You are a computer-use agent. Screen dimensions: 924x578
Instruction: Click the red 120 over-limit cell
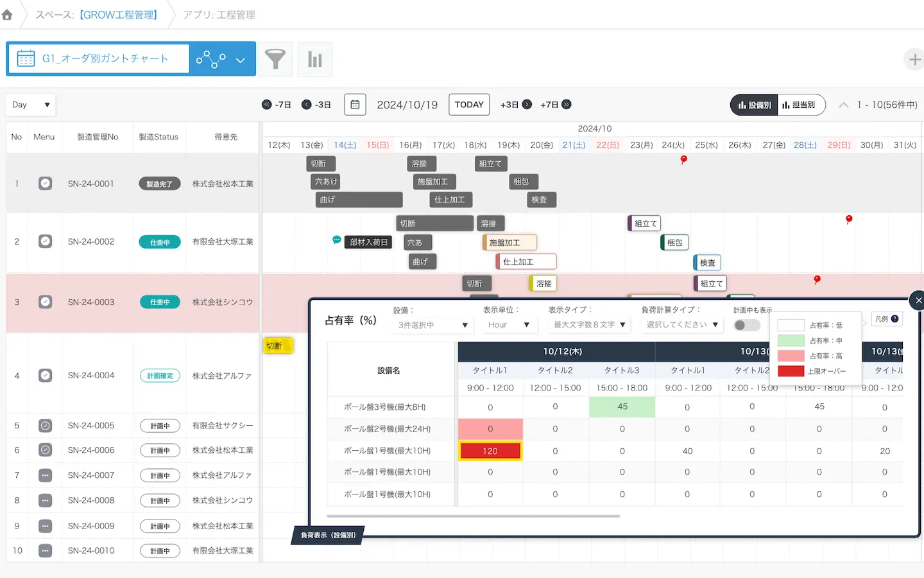pyautogui.click(x=490, y=451)
